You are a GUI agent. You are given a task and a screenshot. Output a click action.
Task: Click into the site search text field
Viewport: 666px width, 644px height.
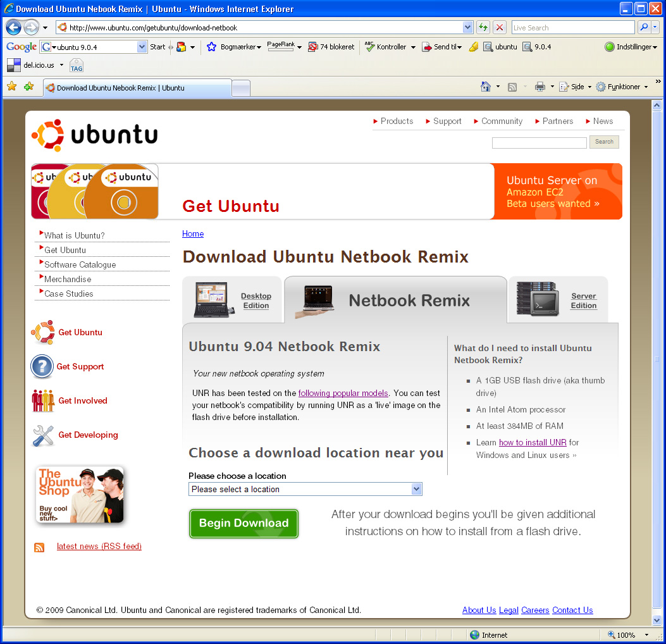pos(539,142)
